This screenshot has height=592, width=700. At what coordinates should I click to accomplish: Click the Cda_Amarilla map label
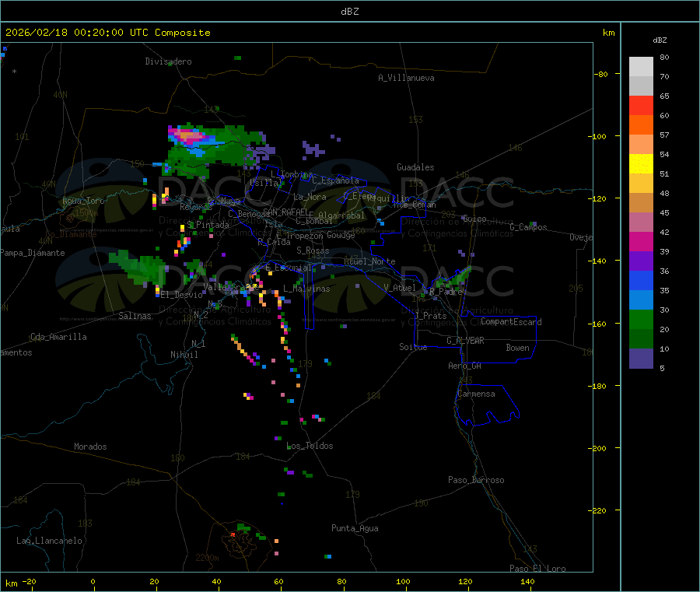click(58, 337)
